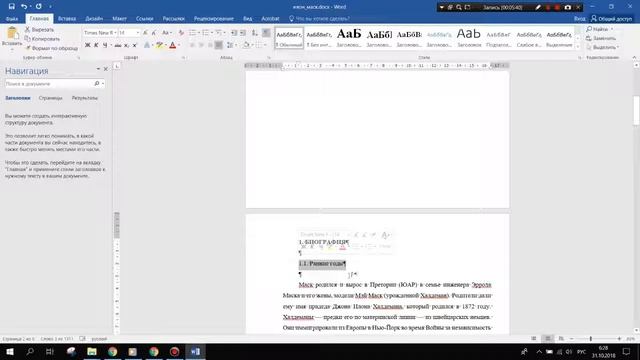Switch to the Web Layout view icon

[x=561, y=339]
